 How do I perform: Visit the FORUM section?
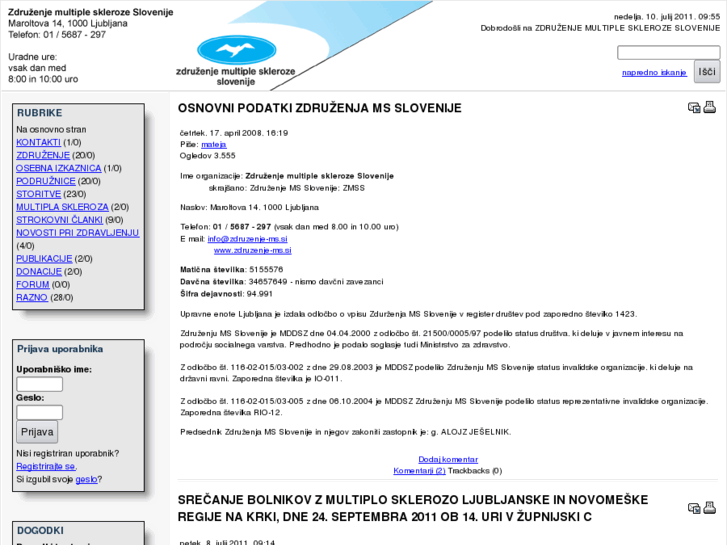point(32,285)
